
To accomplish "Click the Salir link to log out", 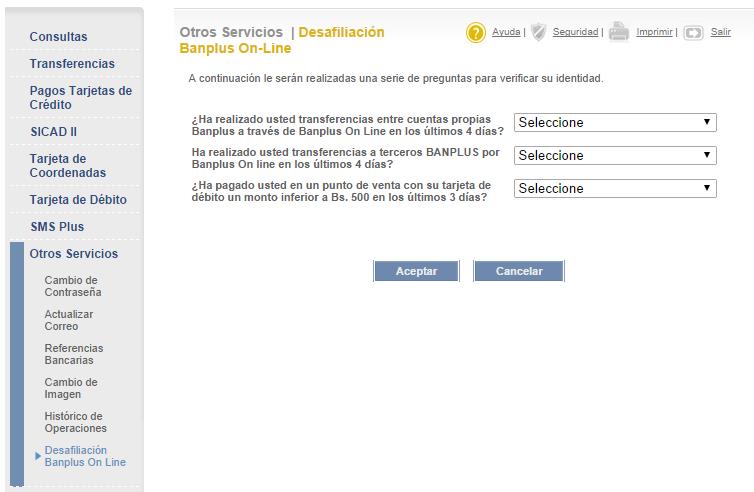I will coord(720,32).
